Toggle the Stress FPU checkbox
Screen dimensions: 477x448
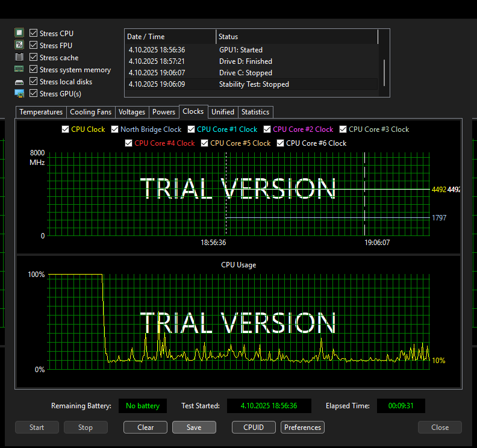[x=34, y=45]
